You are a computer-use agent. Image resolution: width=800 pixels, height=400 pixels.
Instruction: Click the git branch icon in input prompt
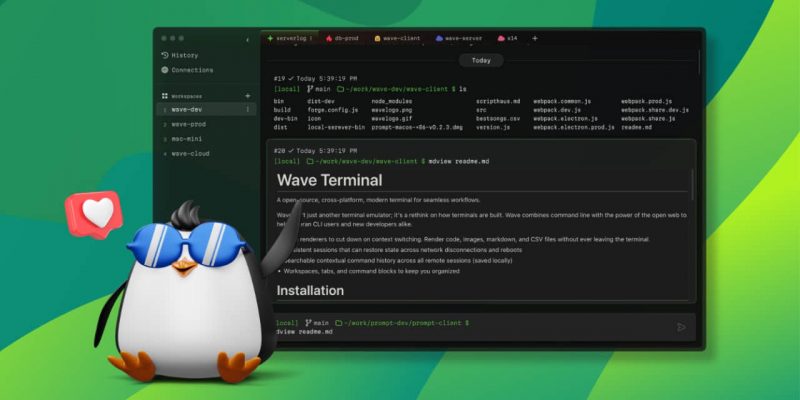click(308, 323)
